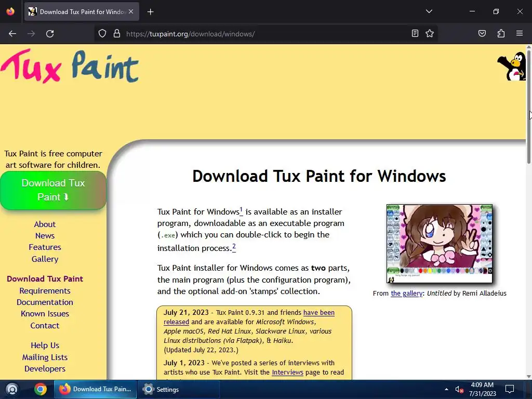
Task: Open the Gallery sidebar link
Action: tap(45, 259)
